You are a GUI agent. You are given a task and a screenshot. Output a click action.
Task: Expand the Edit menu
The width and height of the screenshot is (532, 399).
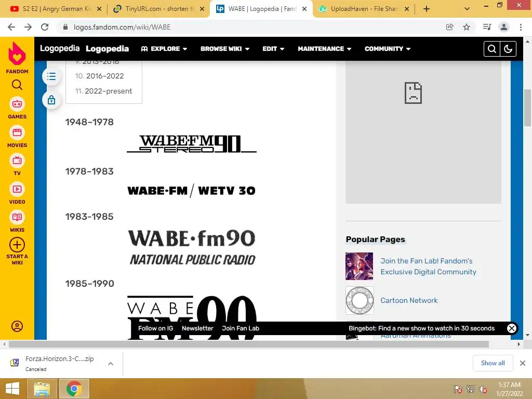point(273,49)
